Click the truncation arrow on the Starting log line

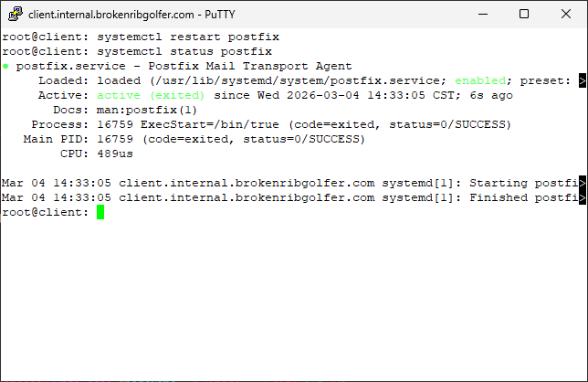(x=583, y=183)
